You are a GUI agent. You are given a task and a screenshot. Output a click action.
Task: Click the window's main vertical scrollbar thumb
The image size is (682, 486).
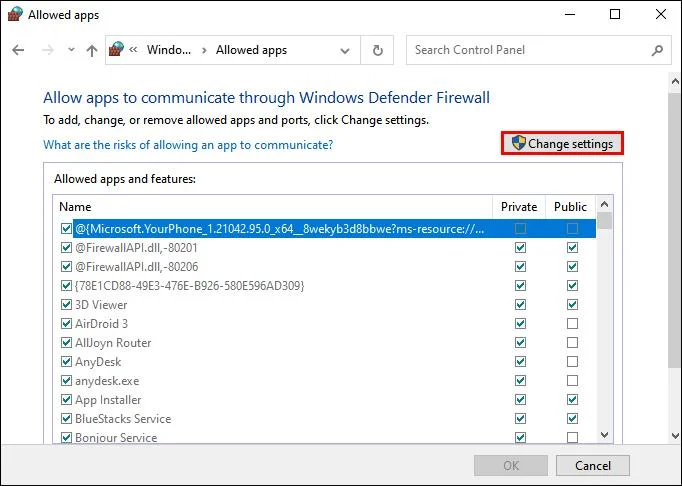(675, 233)
